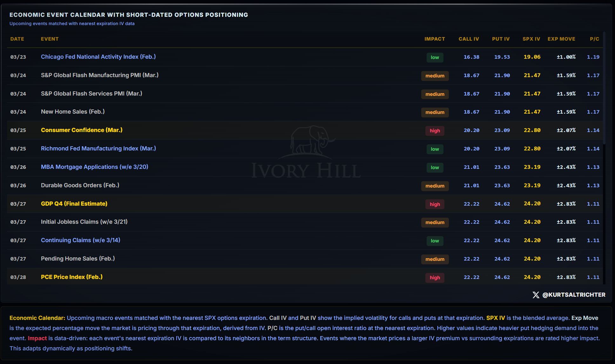Sort by the DATE column header
The height and width of the screenshot is (364, 615).
pyautogui.click(x=17, y=39)
